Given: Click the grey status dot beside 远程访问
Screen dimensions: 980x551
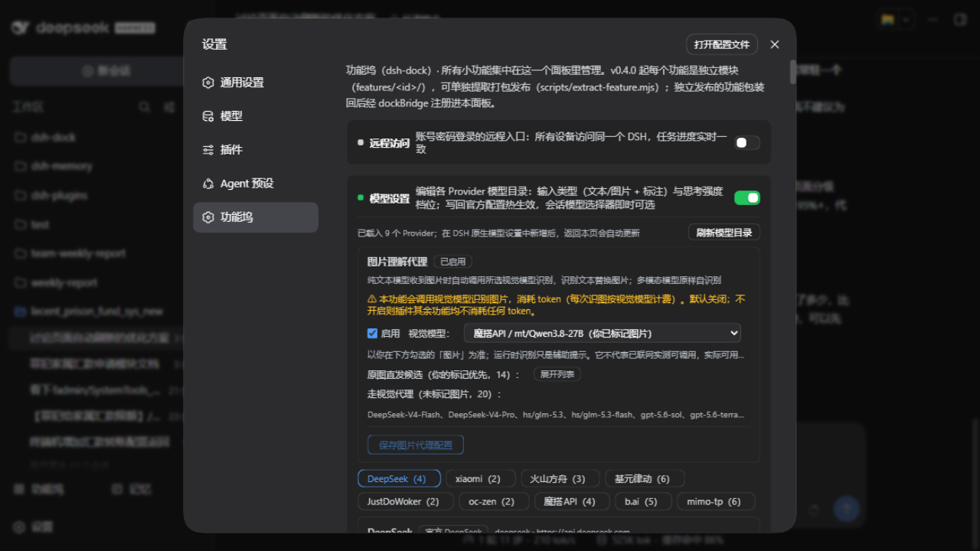Looking at the screenshot, I should pyautogui.click(x=361, y=142).
